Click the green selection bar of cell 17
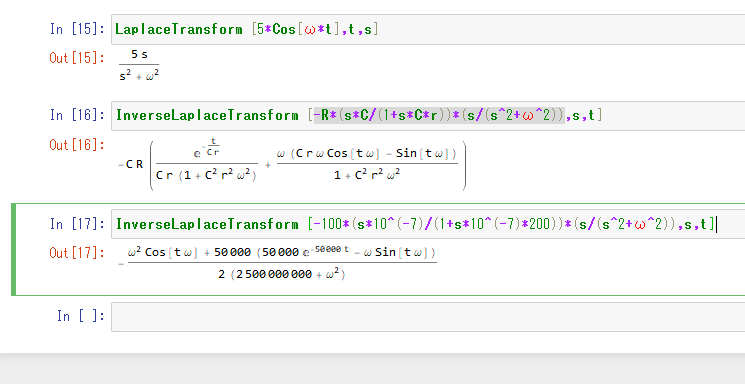This screenshot has height=384, width=745. pyautogui.click(x=14, y=249)
